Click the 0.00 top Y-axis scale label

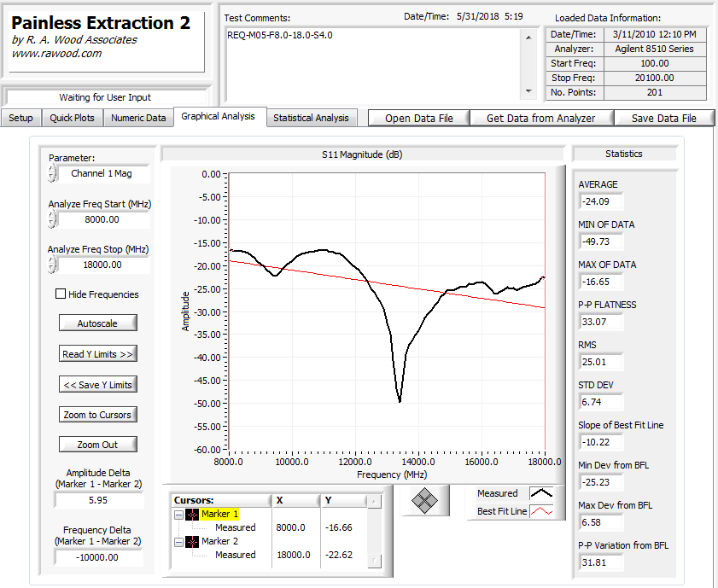(x=211, y=174)
